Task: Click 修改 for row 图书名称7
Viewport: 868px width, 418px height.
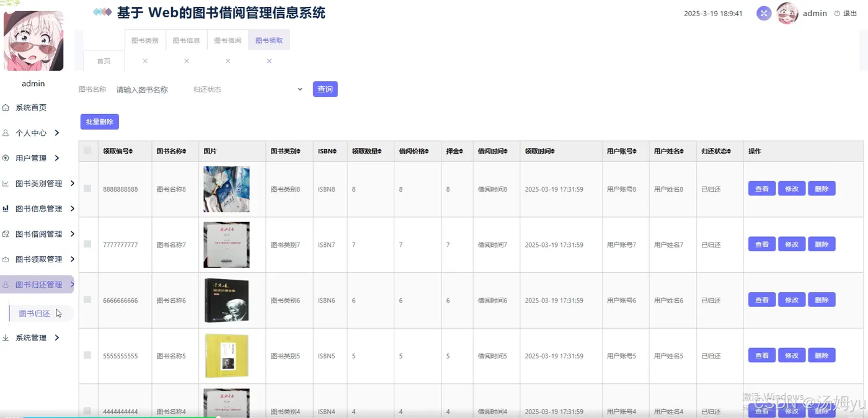Action: click(792, 244)
